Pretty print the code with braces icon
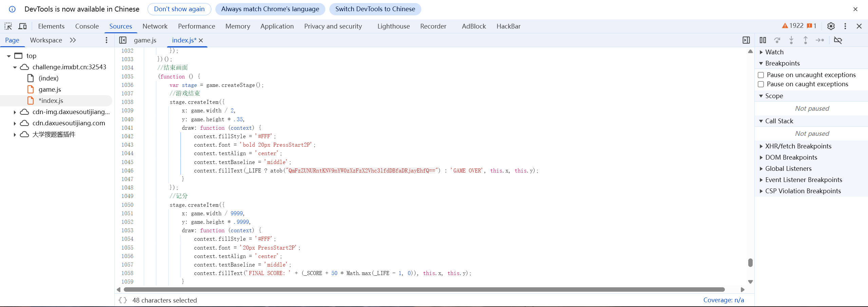Viewport: 868px width, 307px height. 123,300
